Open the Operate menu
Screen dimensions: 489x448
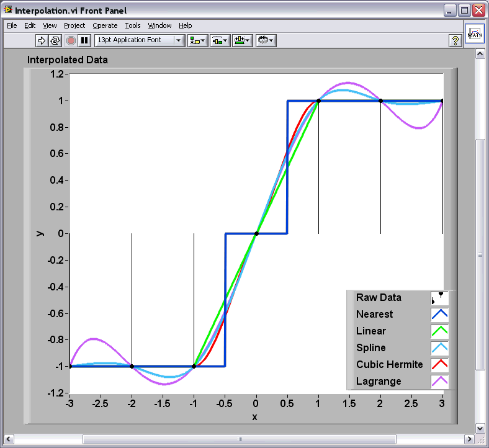coord(105,25)
